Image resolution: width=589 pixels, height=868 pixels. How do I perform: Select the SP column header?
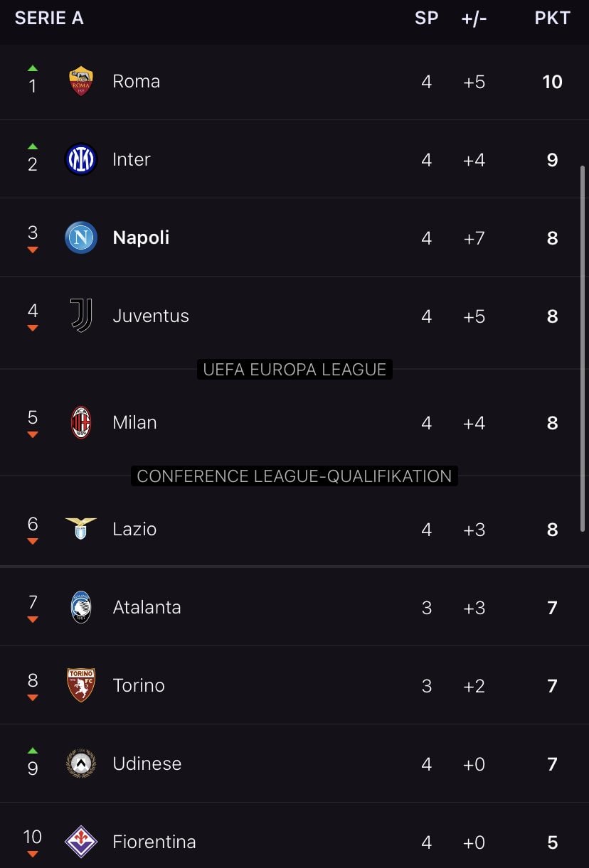427,18
